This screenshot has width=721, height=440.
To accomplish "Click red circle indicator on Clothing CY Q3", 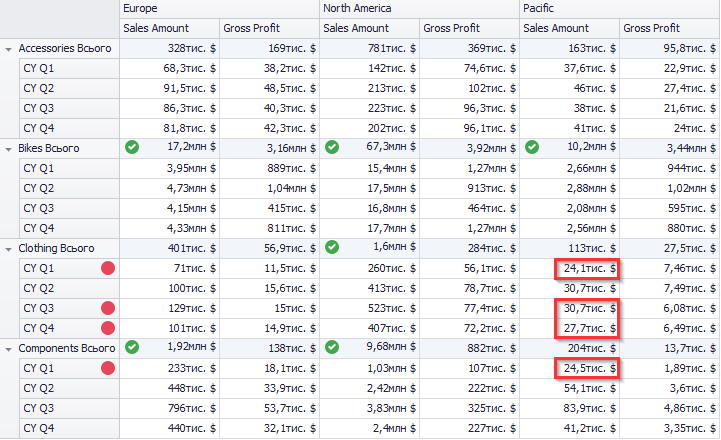I will click(108, 308).
